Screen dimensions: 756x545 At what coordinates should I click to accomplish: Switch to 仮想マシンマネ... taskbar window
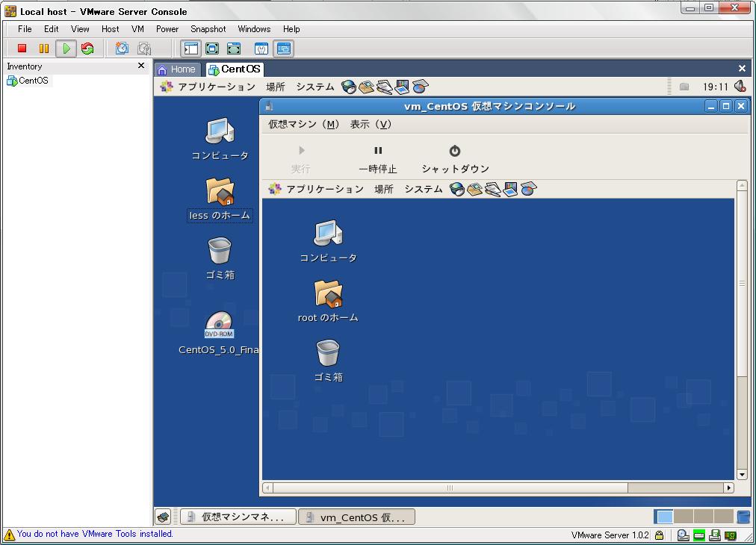pyautogui.click(x=238, y=517)
